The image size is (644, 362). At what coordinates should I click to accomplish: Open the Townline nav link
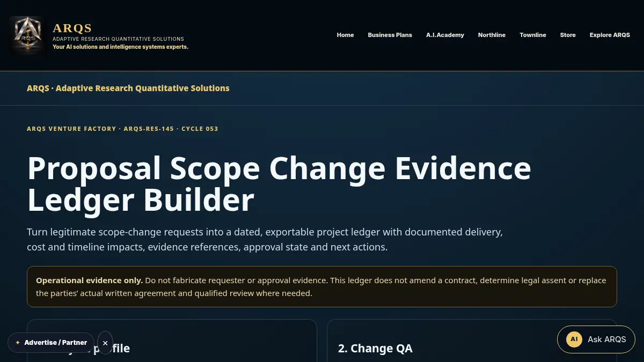tap(532, 35)
